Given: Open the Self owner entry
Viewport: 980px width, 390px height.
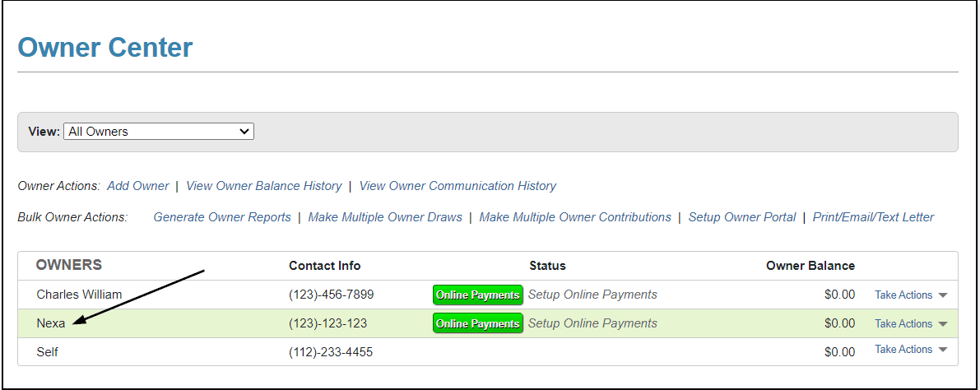Looking at the screenshot, I should point(48,352).
